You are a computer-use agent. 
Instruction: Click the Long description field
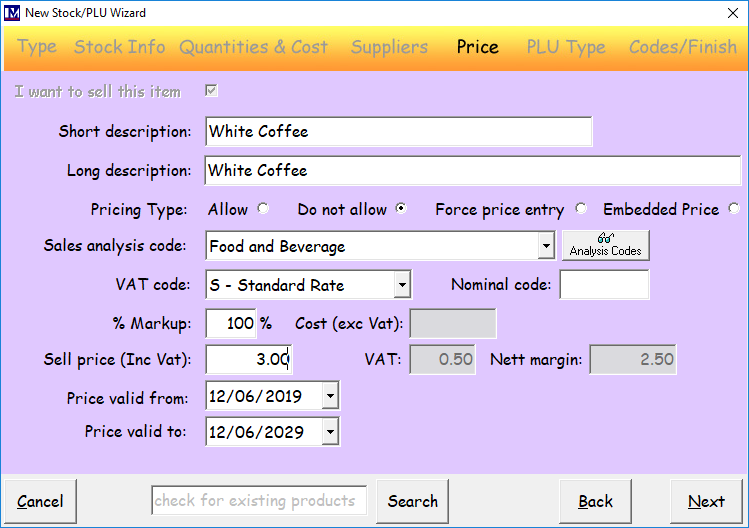(x=473, y=171)
